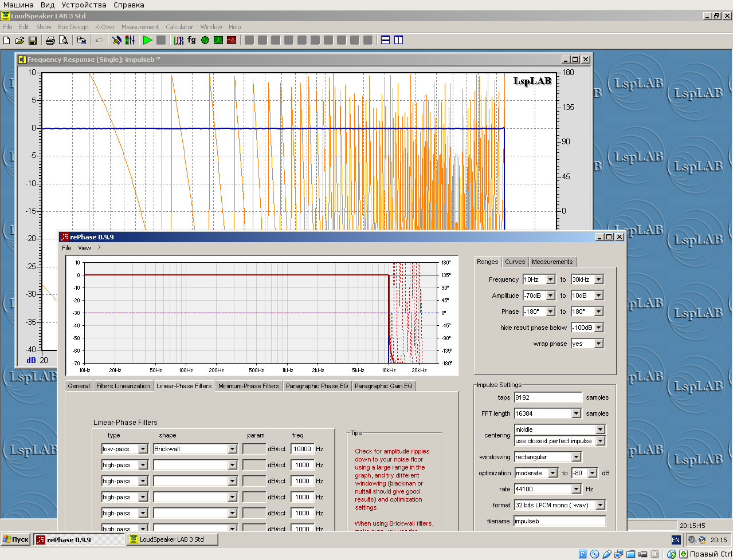Open the Amplitude maximum 10dB dropdown
This screenshot has height=560, width=733.
598,295
